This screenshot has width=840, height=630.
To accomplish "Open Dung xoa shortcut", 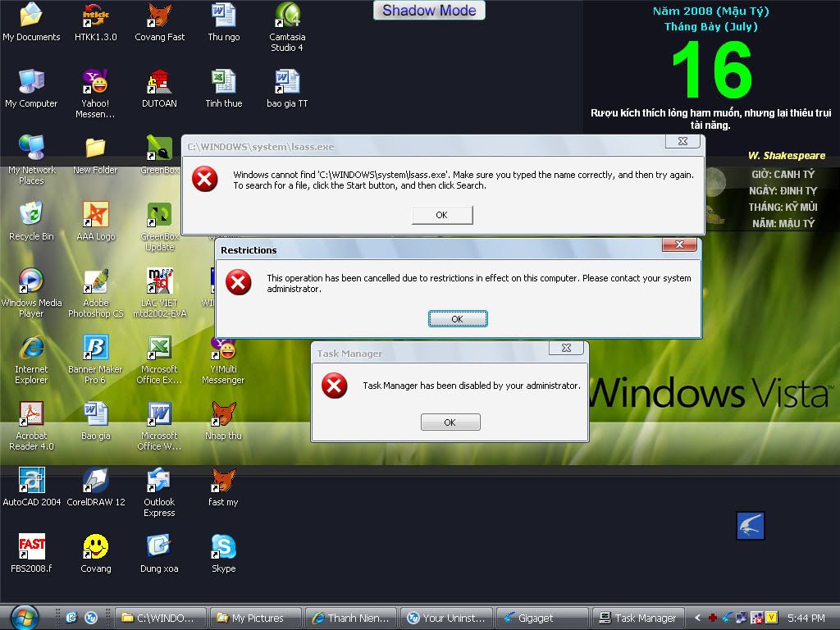I will [x=159, y=554].
